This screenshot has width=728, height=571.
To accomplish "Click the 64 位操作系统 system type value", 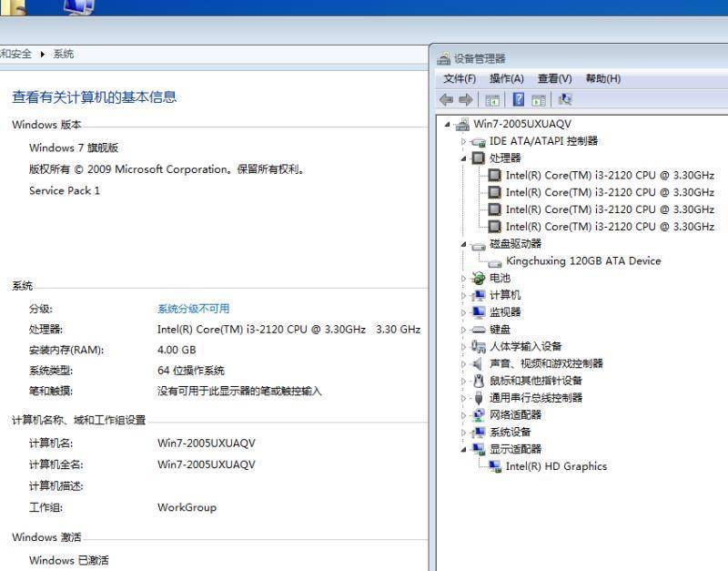I will (191, 371).
